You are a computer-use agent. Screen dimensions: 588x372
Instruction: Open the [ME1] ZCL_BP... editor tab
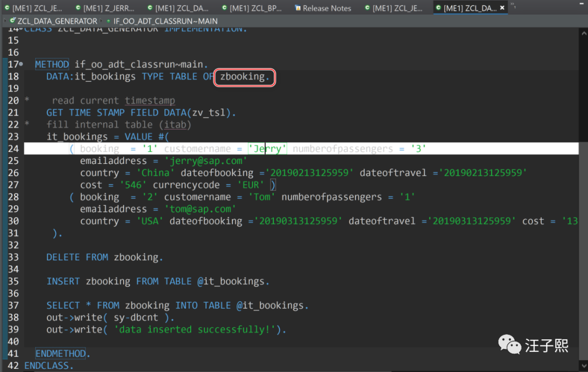(x=252, y=8)
